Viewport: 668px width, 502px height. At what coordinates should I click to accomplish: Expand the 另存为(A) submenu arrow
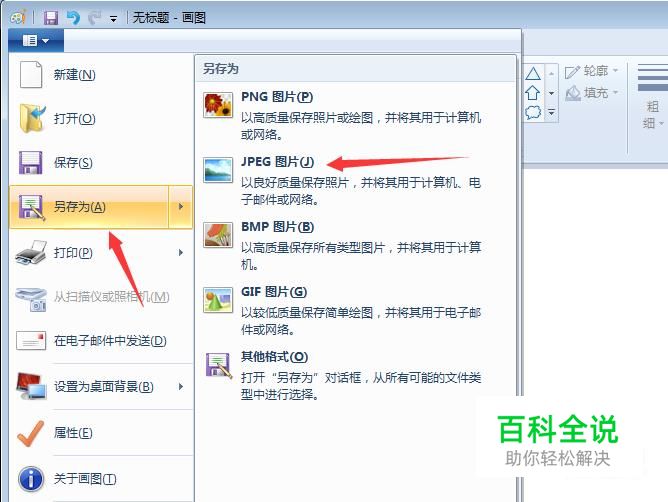tap(181, 207)
